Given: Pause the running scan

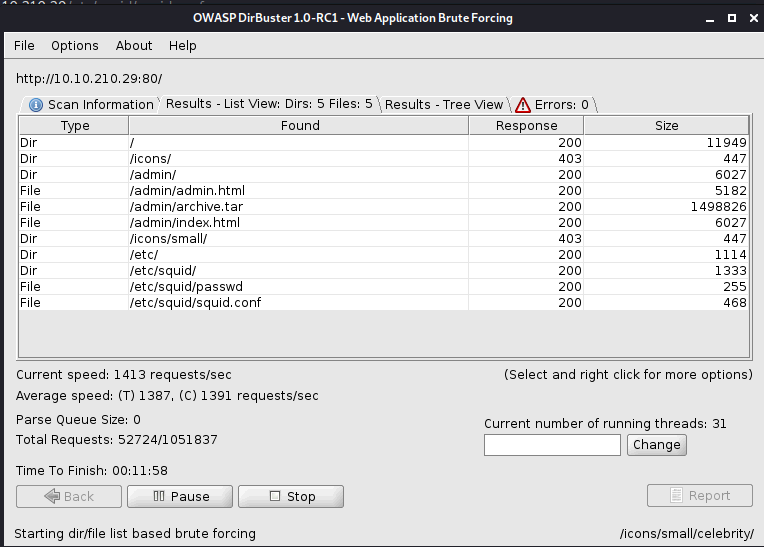Looking at the screenshot, I should tap(180, 496).
